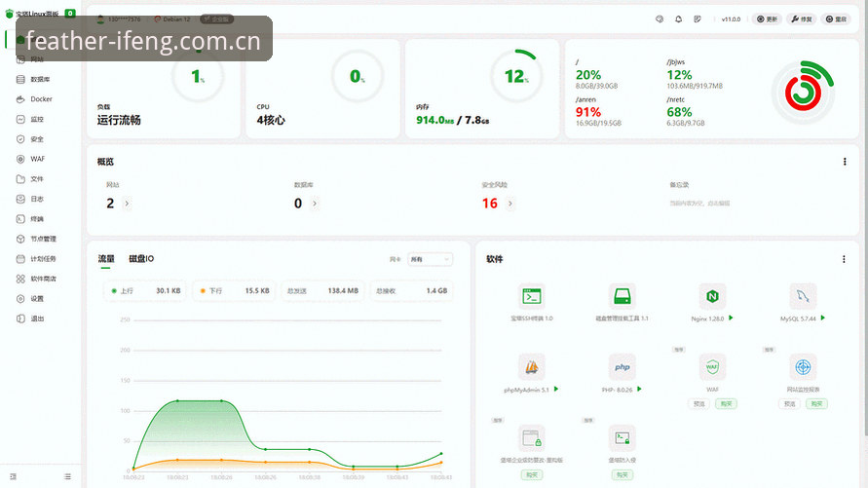The width and height of the screenshot is (868, 488).
Task: Click the preview button under 网站监控报表
Action: (x=789, y=404)
